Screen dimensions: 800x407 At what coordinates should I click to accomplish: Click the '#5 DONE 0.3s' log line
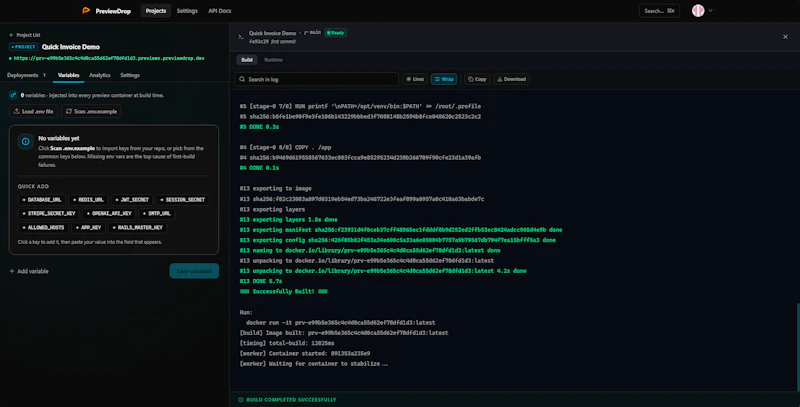[259, 127]
